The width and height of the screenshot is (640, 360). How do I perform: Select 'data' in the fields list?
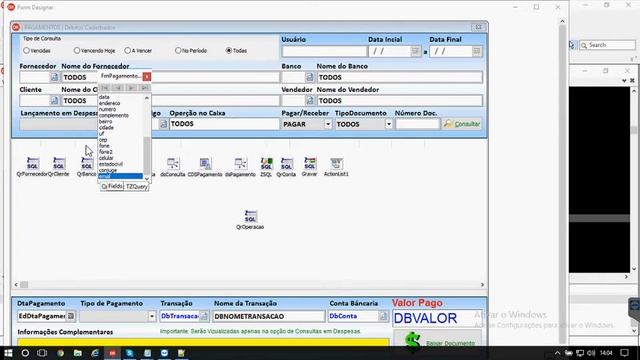[x=104, y=97]
